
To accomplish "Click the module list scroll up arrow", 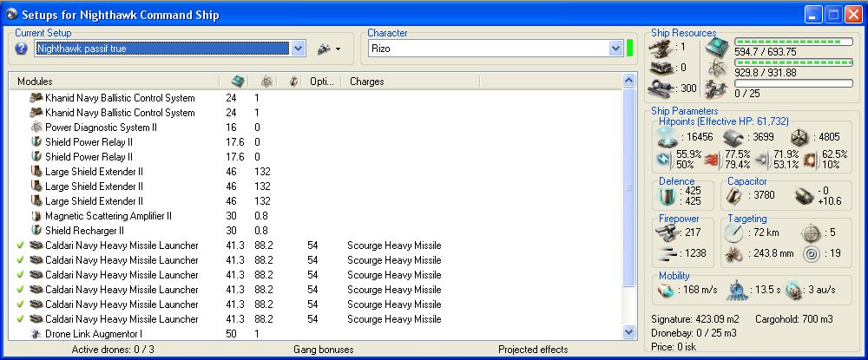I will tap(628, 82).
